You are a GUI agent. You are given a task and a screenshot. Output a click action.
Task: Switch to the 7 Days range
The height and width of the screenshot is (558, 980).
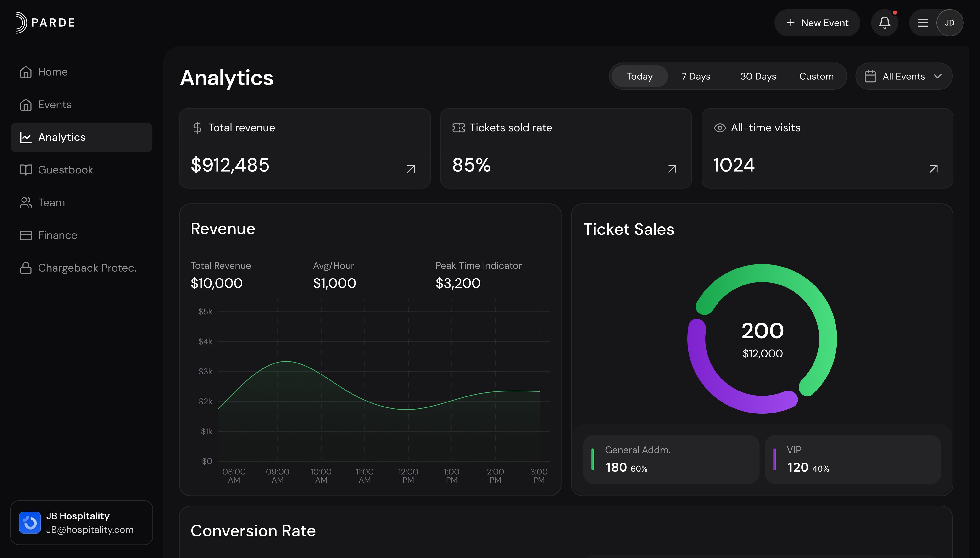(696, 76)
